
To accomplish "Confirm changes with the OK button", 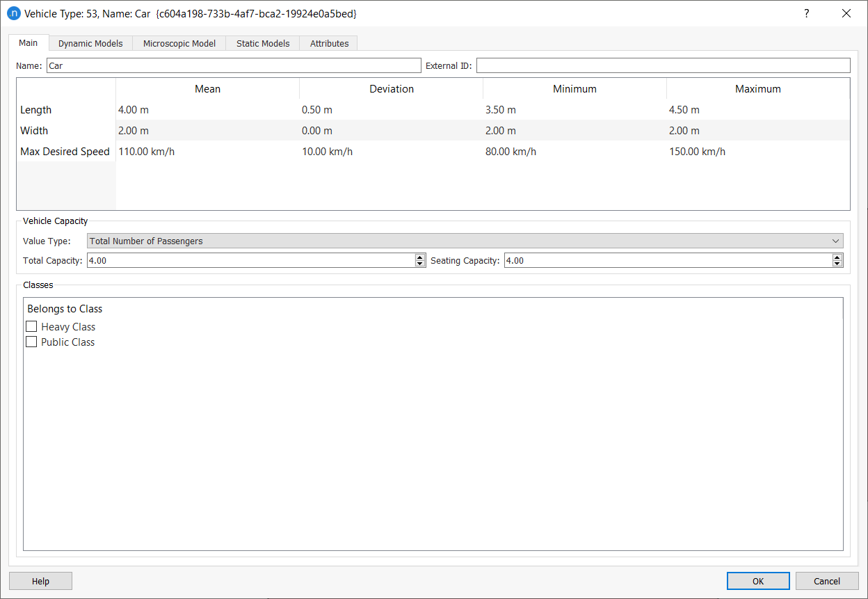I will click(757, 581).
